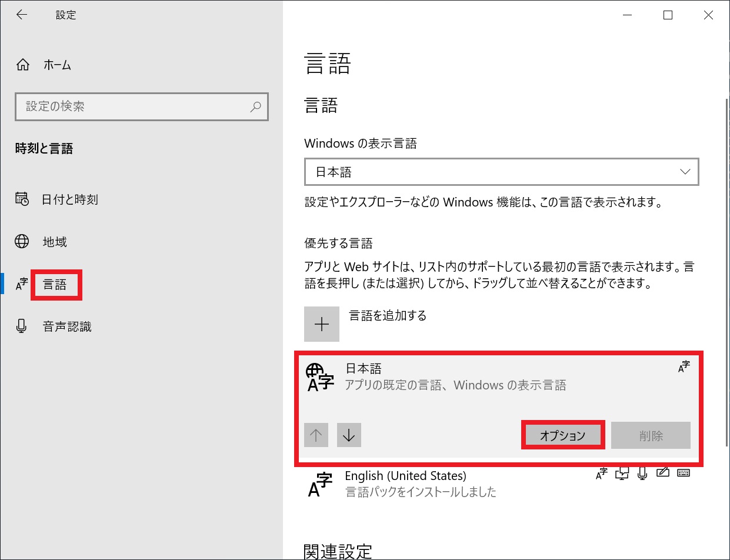The image size is (730, 560).
Task: Click the home icon beside ホーム
Action: click(22, 65)
